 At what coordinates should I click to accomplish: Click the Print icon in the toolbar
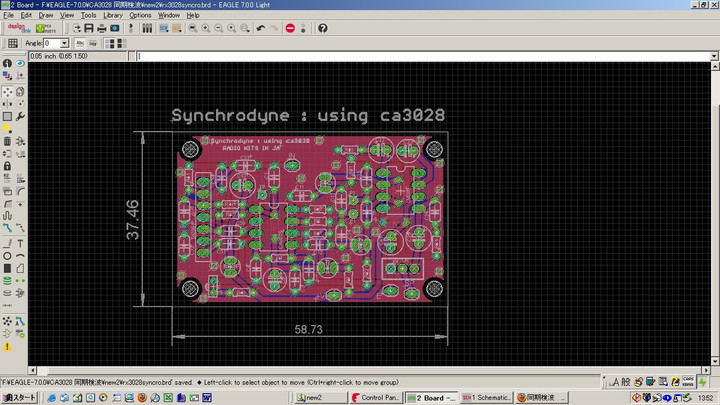pos(101,28)
